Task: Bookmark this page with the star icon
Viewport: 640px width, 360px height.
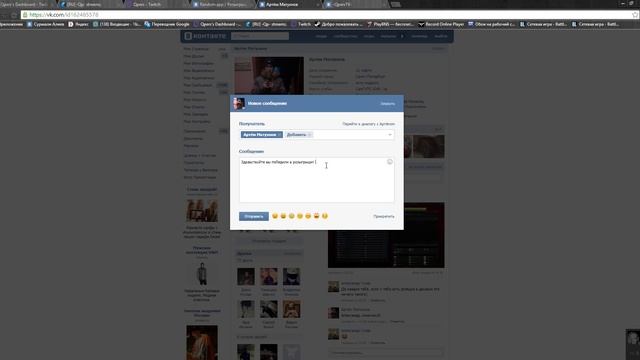Action: 635,15
